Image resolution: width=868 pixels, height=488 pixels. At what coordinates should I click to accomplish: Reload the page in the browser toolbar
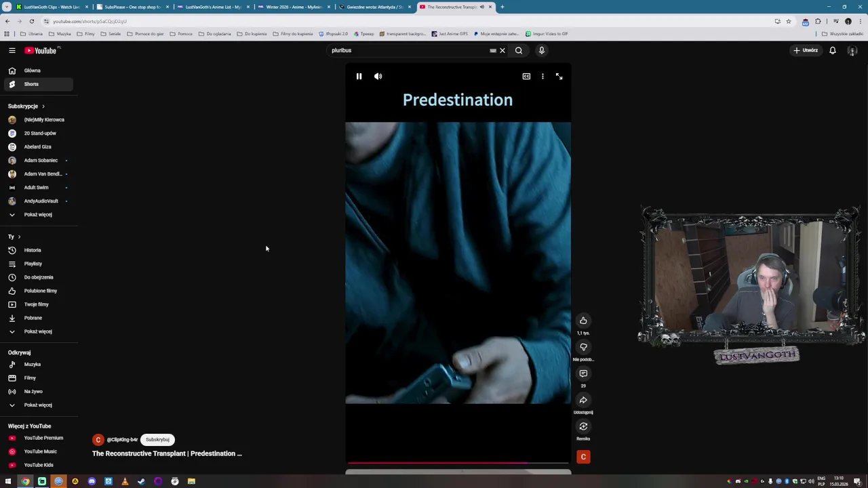click(x=31, y=21)
